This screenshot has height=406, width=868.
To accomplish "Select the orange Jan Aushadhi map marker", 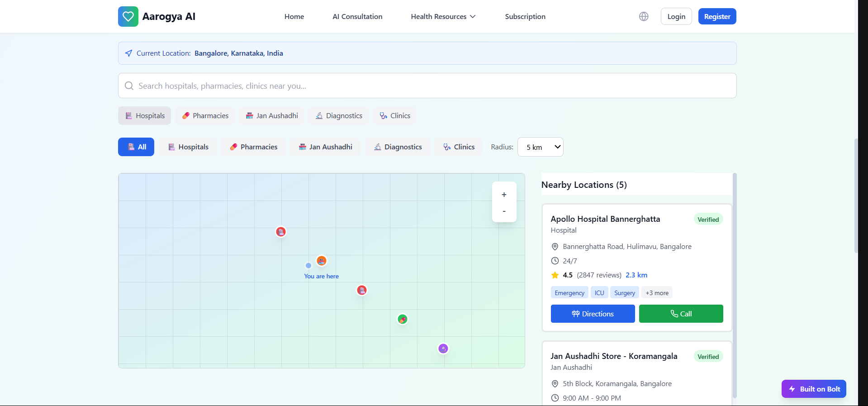I will pyautogui.click(x=322, y=261).
